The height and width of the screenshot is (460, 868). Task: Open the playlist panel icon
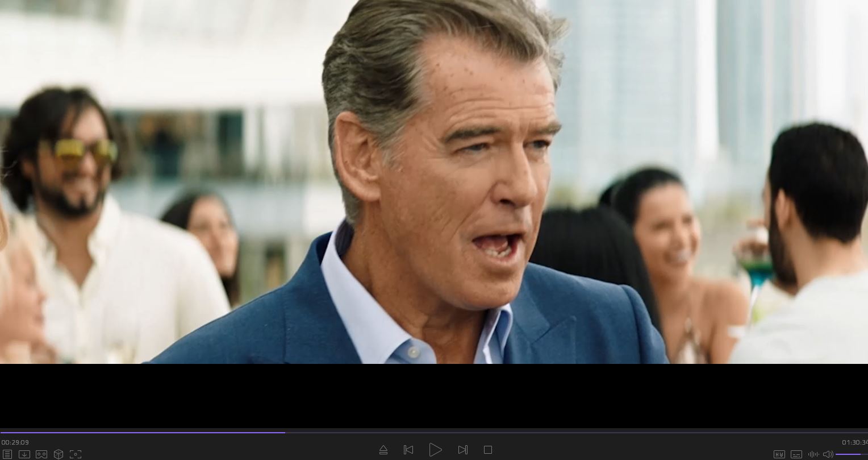click(x=7, y=454)
